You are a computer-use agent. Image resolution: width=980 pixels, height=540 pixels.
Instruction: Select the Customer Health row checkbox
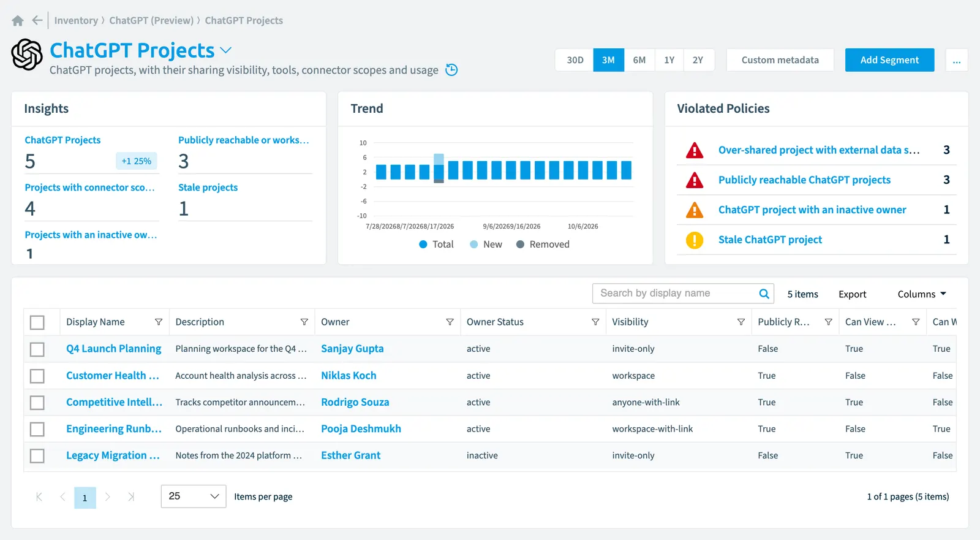tap(37, 376)
